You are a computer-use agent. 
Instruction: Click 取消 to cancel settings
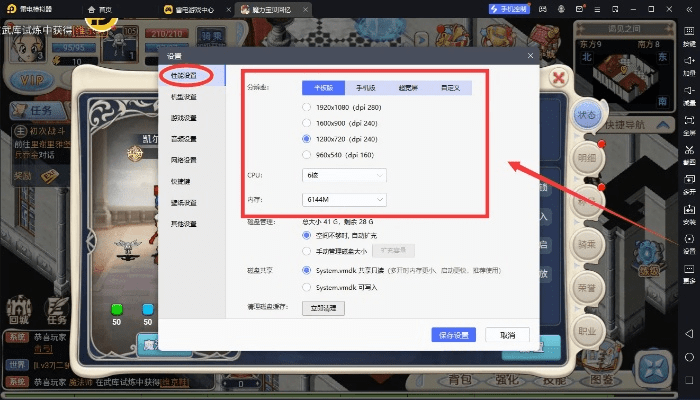tap(508, 335)
